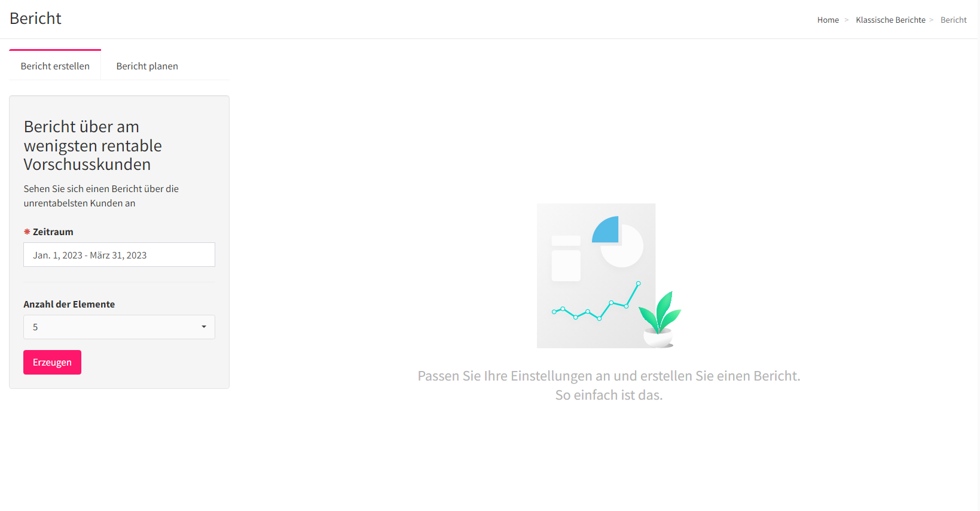Open Klassische Berichte breadcrumb link
The image size is (980, 511).
[x=890, y=20]
